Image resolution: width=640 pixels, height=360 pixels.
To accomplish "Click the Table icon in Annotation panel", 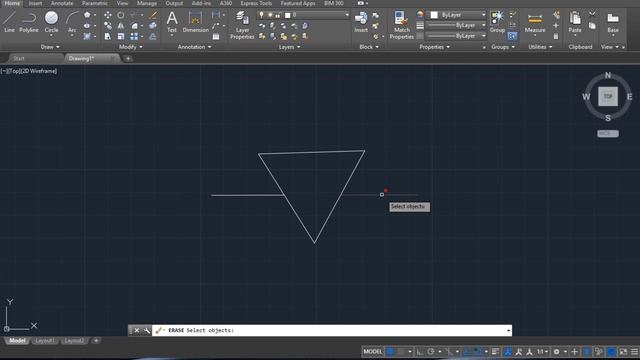I will (216, 37).
